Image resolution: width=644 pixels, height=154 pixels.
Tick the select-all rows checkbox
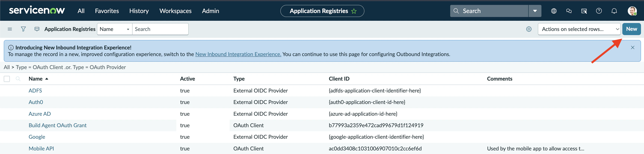tap(7, 79)
